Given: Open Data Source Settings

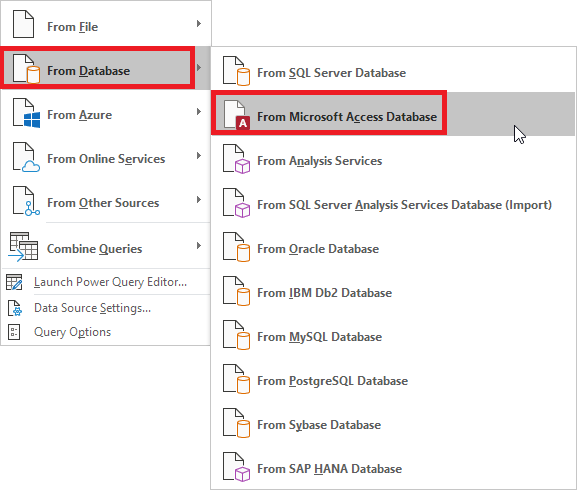Looking at the screenshot, I should coord(106,308).
